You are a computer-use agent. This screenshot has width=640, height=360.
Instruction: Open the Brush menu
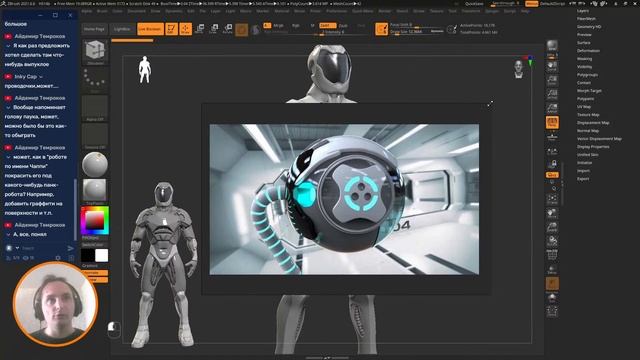102,11
